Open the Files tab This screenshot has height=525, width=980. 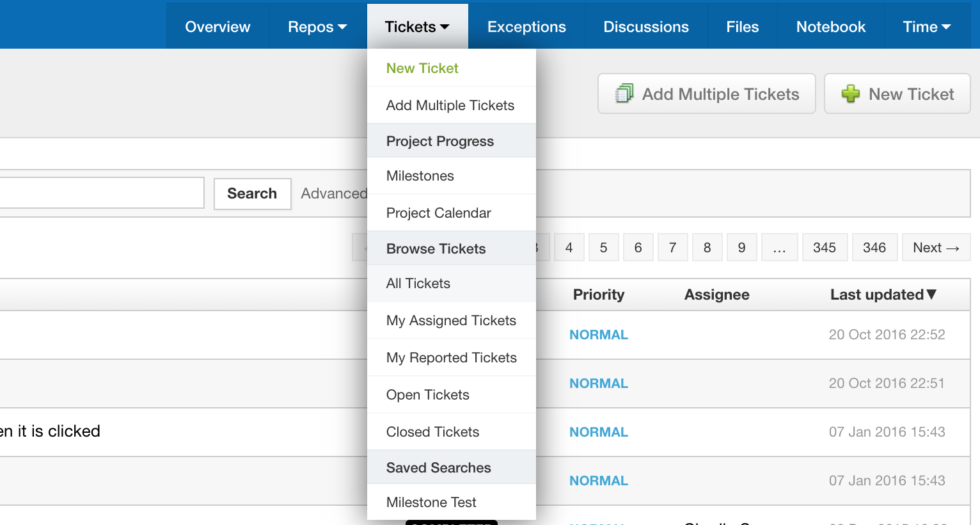pos(742,27)
